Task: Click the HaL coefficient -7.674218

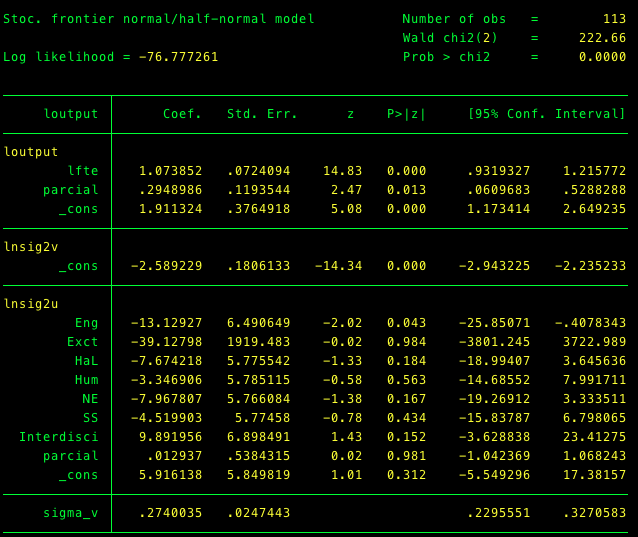Action: (166, 361)
